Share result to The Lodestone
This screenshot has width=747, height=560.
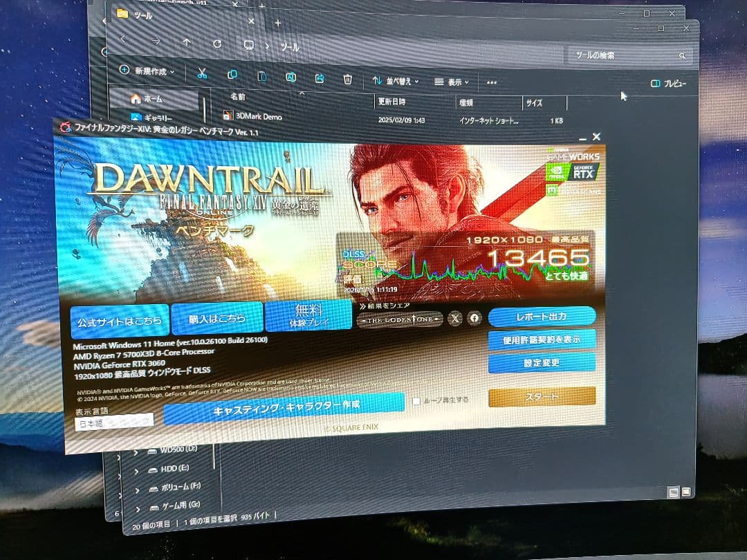pyautogui.click(x=400, y=319)
